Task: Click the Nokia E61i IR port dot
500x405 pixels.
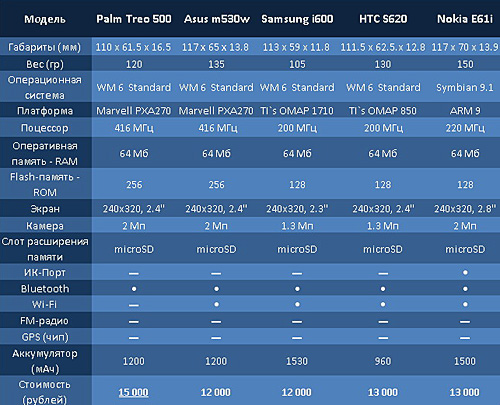Action: [x=465, y=273]
